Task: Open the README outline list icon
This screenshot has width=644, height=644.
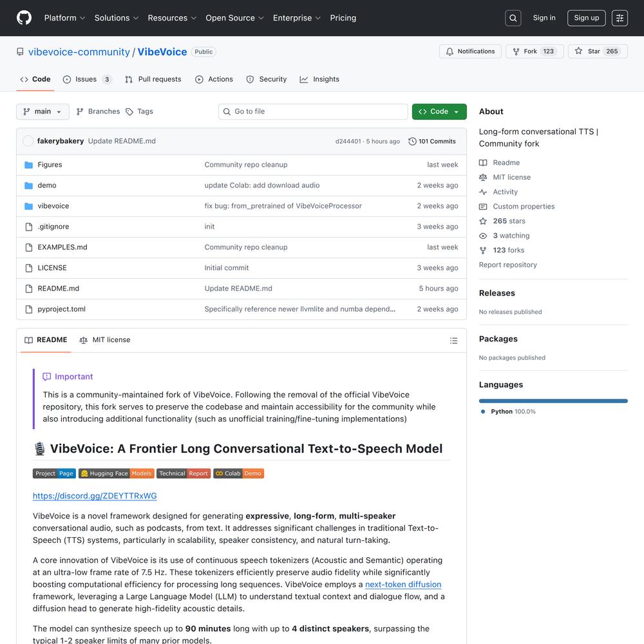Action: tap(453, 341)
